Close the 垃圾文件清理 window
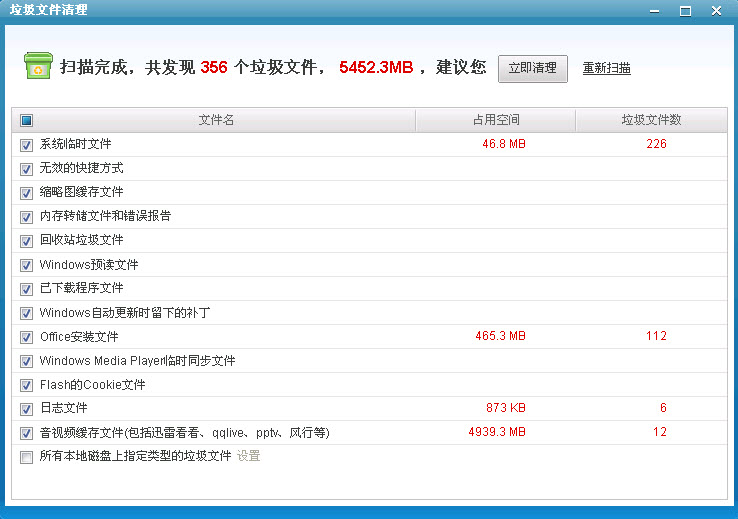Screen dimensions: 738x519 716,10
